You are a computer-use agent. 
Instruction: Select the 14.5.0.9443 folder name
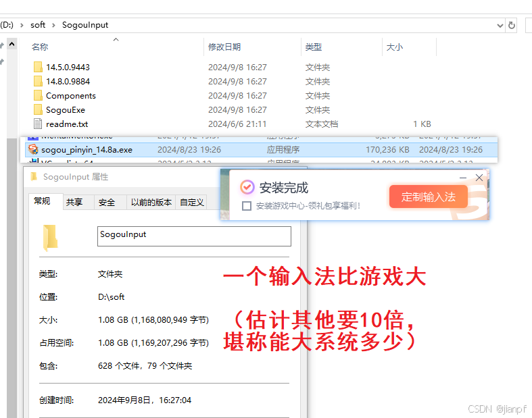[68, 67]
